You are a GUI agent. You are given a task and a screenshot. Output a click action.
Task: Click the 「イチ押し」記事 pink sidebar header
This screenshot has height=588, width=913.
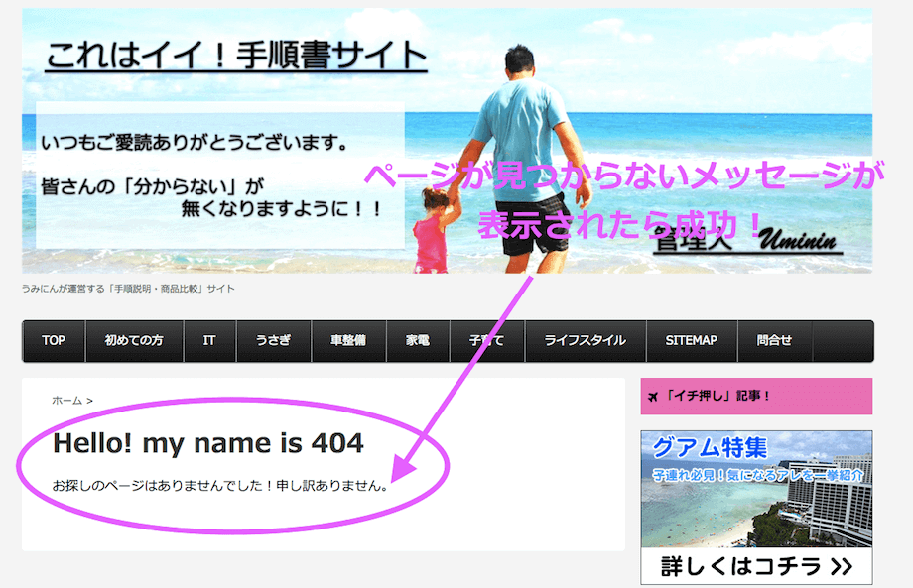(x=756, y=397)
